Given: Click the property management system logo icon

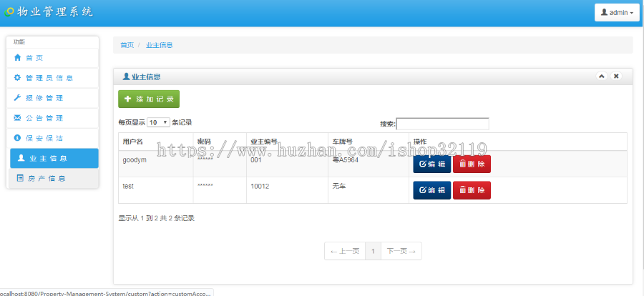Looking at the screenshot, I should [9, 12].
